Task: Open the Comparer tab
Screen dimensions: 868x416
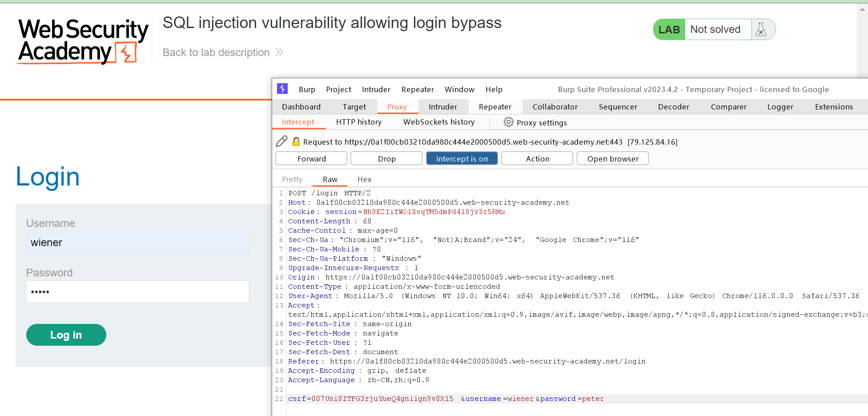Action: coord(729,107)
